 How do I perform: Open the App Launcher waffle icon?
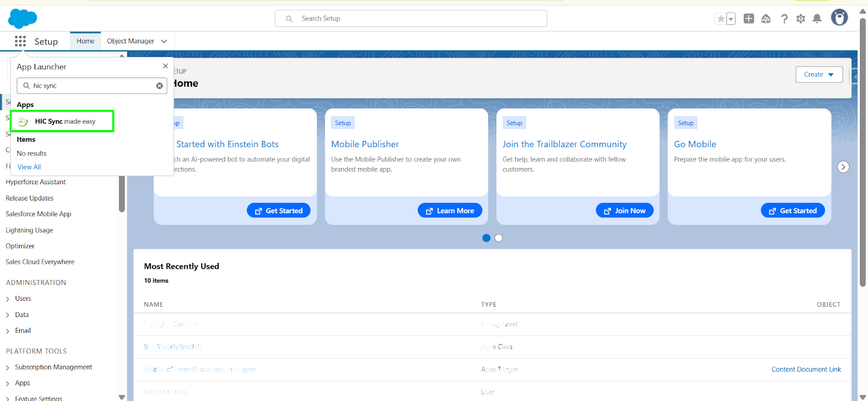[x=20, y=41]
